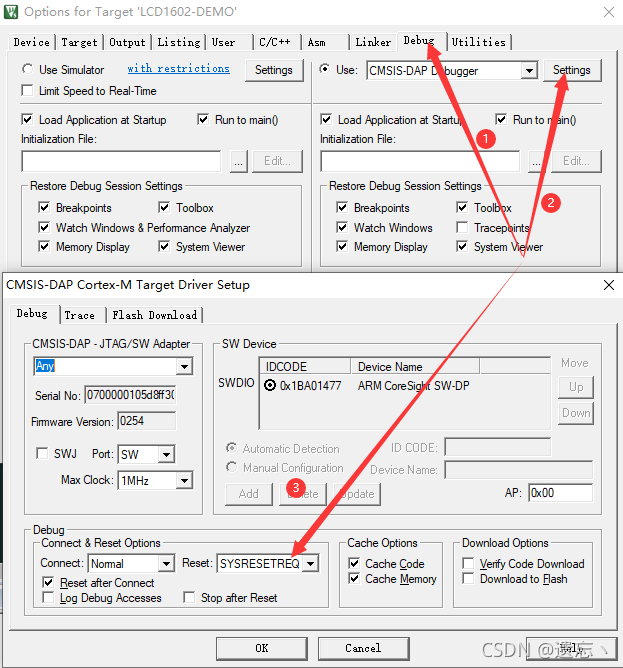This screenshot has width=623, height=668.
Task: Toggle simulator Run to main() checkbox
Action: [x=203, y=119]
